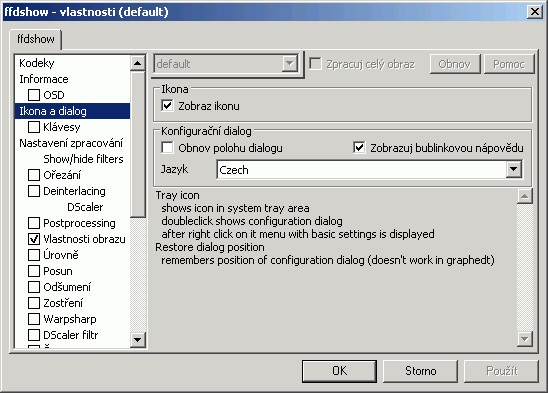Viewport: 548px width, 393px height.
Task: Enable the OSD checkbox in the list
Action: point(34,95)
